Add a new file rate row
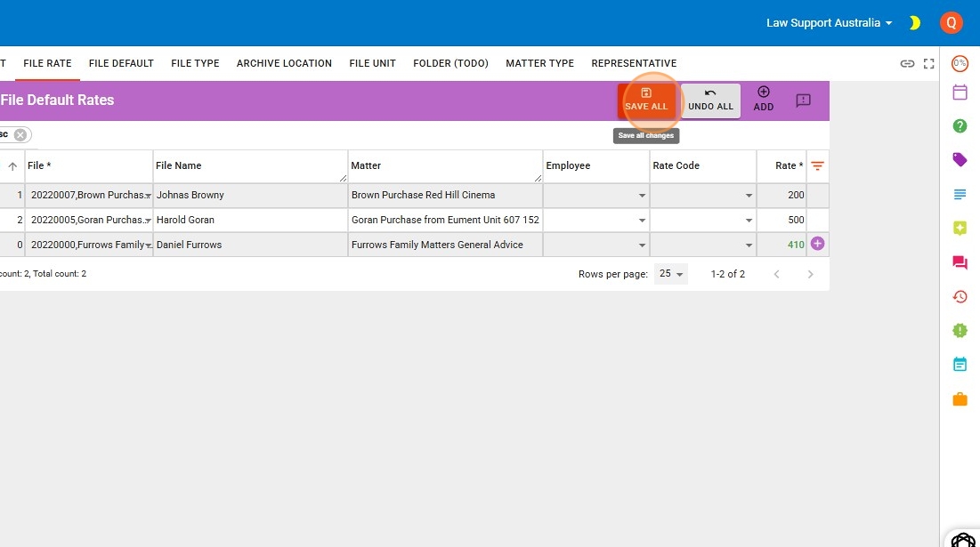The image size is (980, 547). pos(763,100)
